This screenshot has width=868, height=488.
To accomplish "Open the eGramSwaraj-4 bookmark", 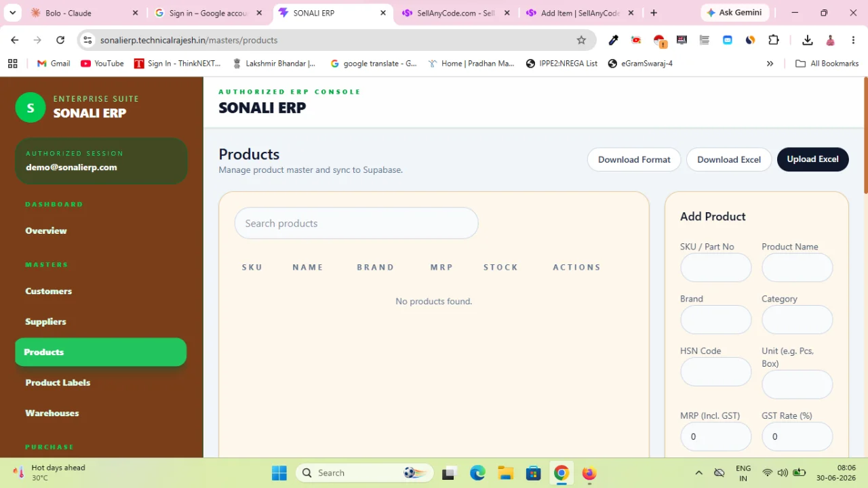I will [x=640, y=64].
